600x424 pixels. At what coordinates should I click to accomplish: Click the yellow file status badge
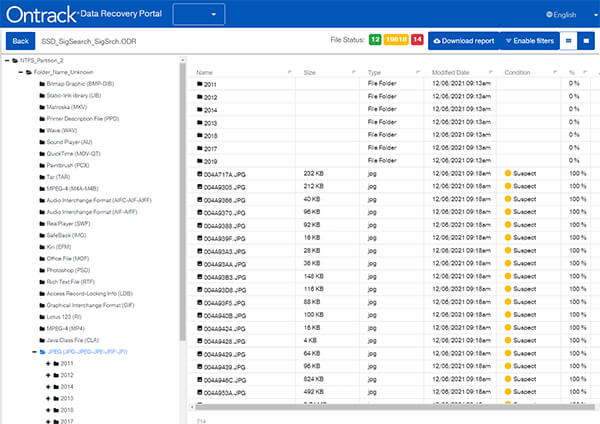coord(396,39)
